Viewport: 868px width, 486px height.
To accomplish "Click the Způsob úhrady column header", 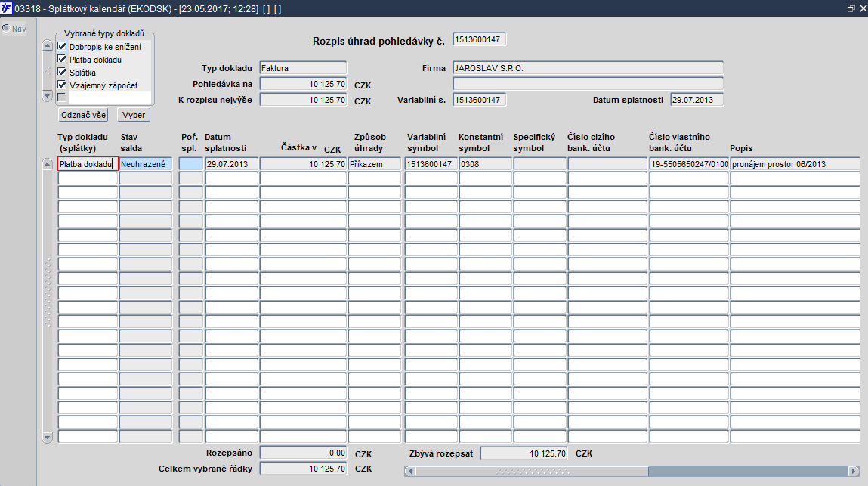I will pos(369,142).
